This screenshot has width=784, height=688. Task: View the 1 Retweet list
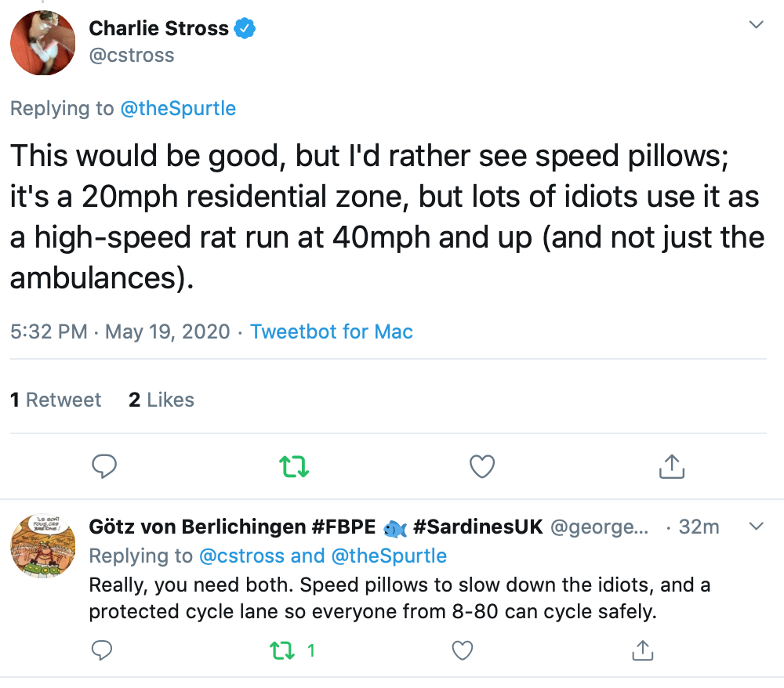pos(56,400)
